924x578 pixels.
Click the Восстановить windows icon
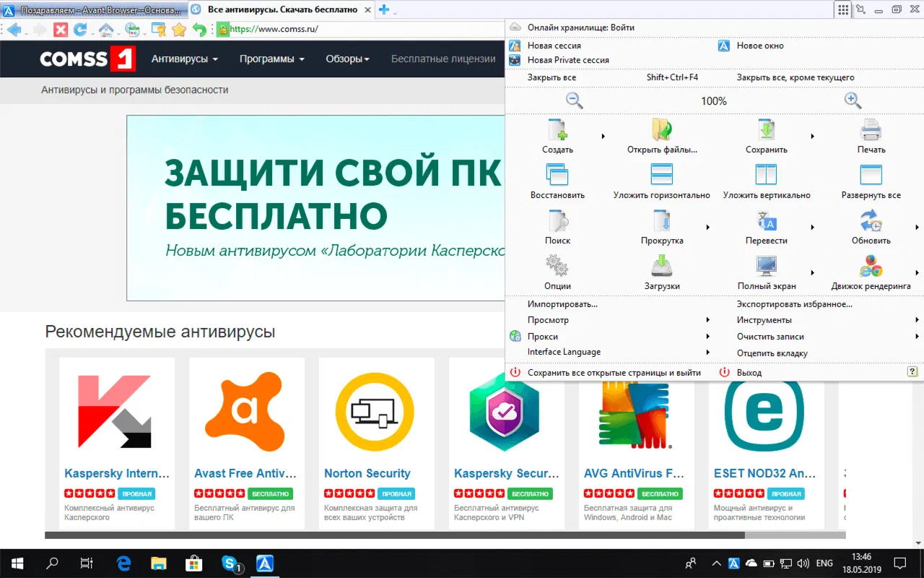pyautogui.click(x=557, y=175)
